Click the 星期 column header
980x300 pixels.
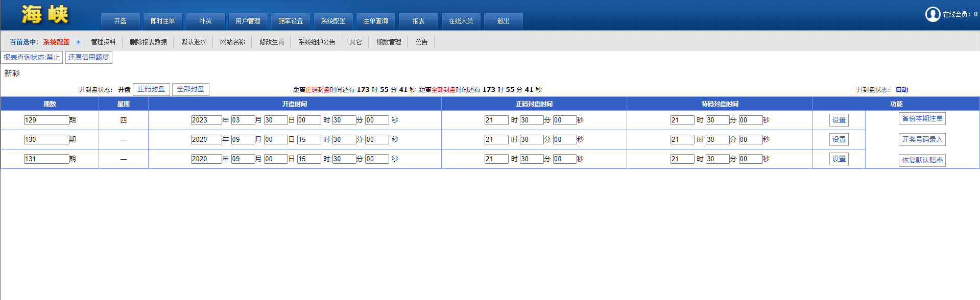pos(124,104)
